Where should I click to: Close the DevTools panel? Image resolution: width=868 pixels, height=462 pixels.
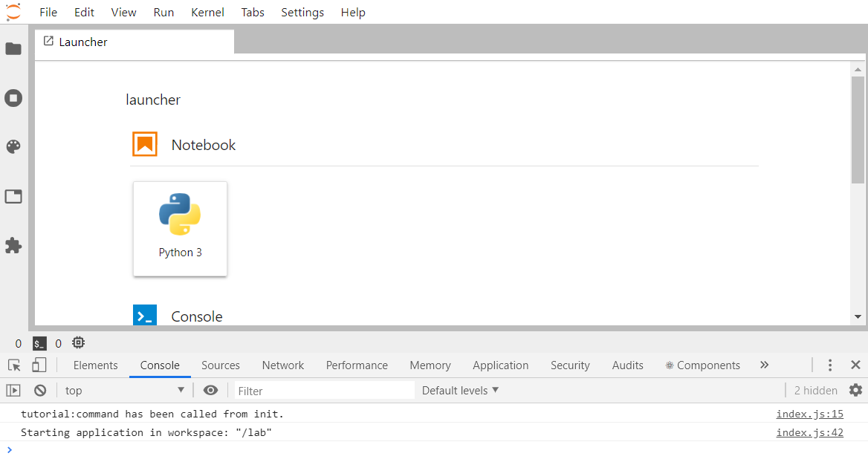tap(855, 365)
